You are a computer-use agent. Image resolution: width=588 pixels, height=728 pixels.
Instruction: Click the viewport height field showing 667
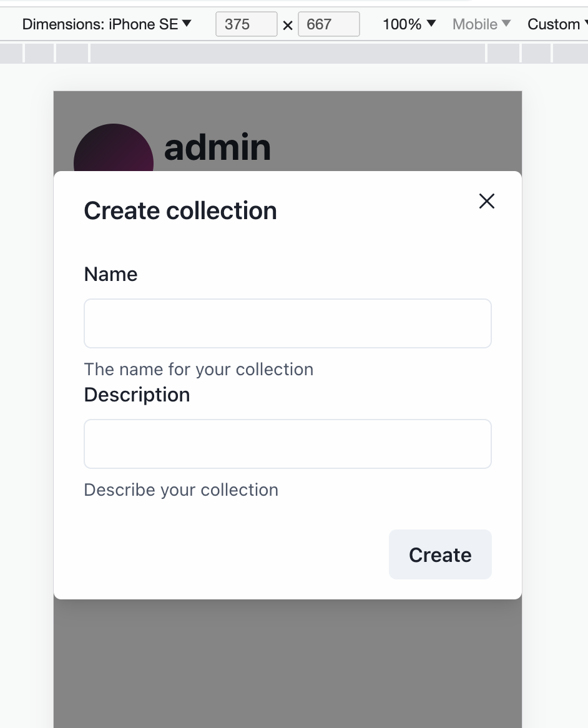328,24
